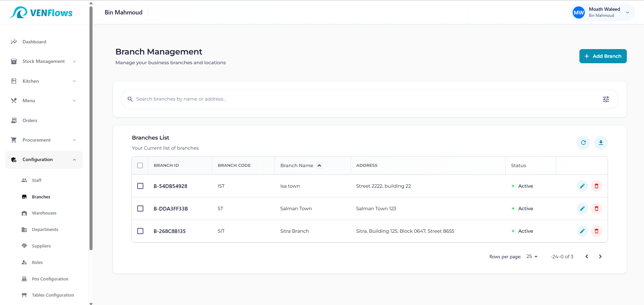This screenshot has width=644, height=305.
Task: Click edit pencil for Sitra Branch
Action: pyautogui.click(x=582, y=231)
